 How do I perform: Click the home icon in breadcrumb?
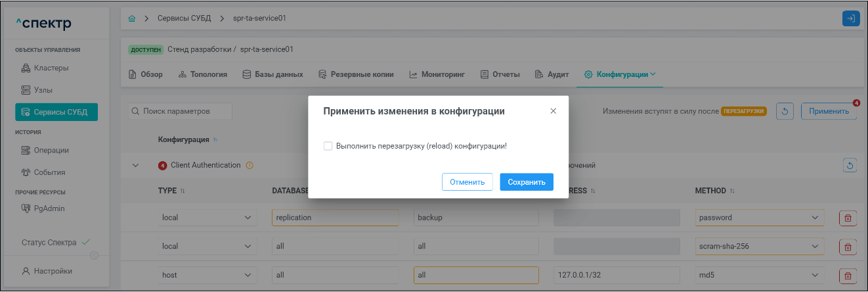[x=131, y=18]
